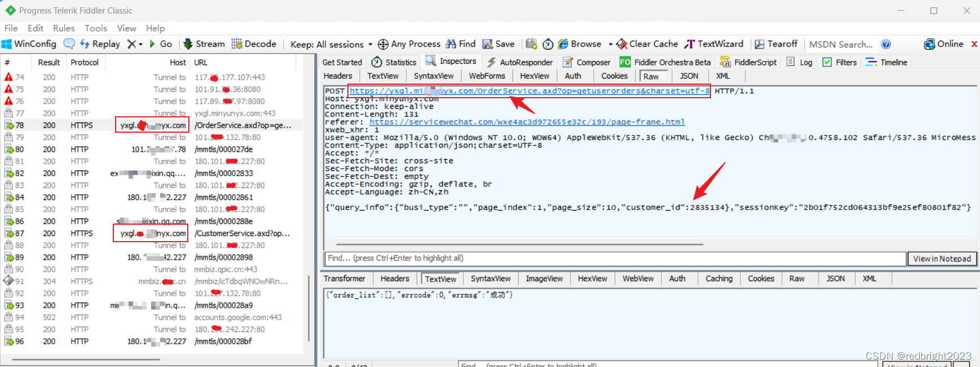Select session 91 with 304 result
Image resolution: width=980 pixels, height=367 pixels.
click(x=151, y=281)
